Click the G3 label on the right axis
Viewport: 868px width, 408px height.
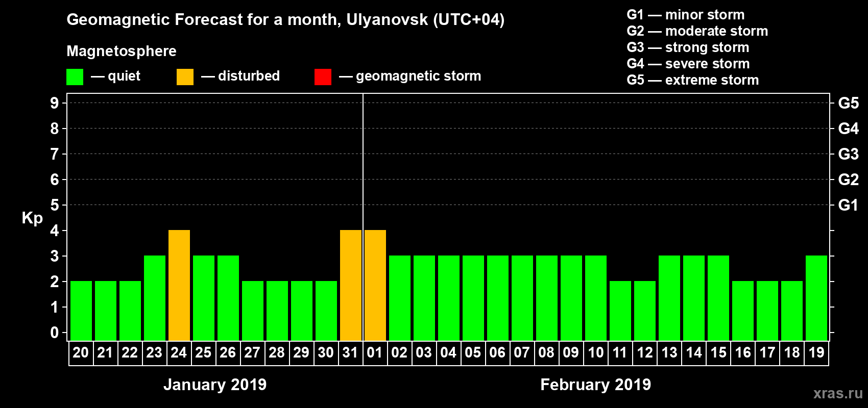tap(849, 154)
